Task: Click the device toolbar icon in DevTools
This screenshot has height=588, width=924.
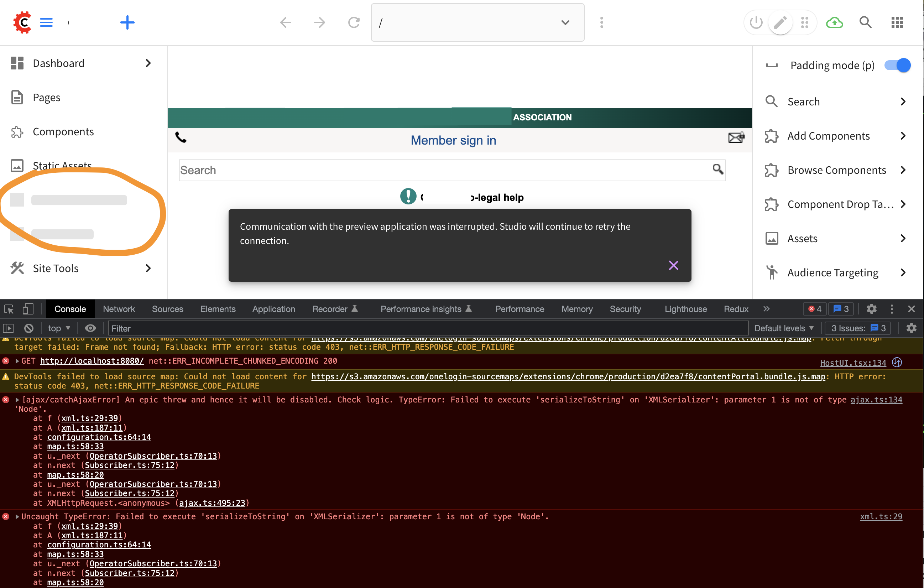Action: (27, 308)
